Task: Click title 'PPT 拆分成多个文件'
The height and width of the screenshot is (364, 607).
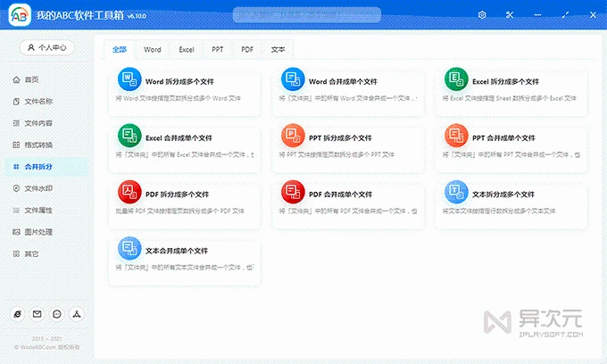Action: click(340, 138)
